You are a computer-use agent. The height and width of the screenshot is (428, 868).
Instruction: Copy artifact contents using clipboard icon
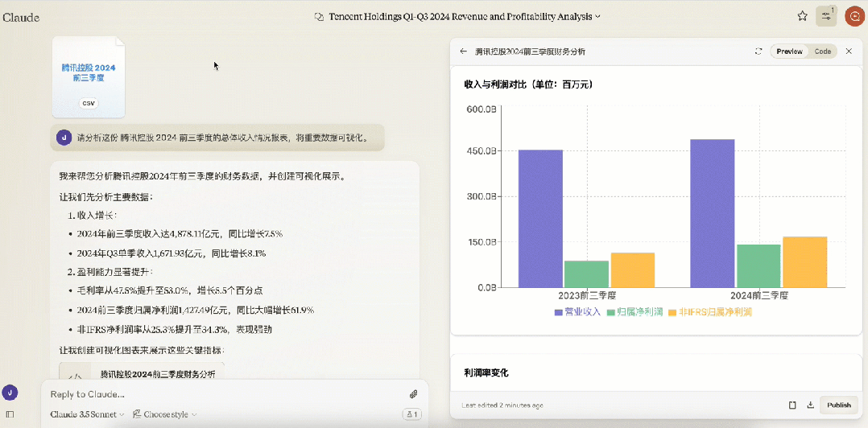792,405
